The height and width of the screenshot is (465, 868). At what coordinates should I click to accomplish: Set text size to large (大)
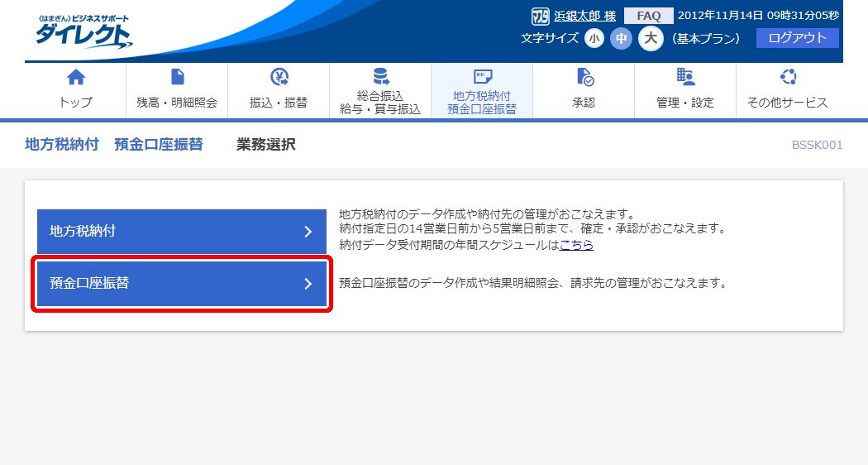[x=651, y=39]
